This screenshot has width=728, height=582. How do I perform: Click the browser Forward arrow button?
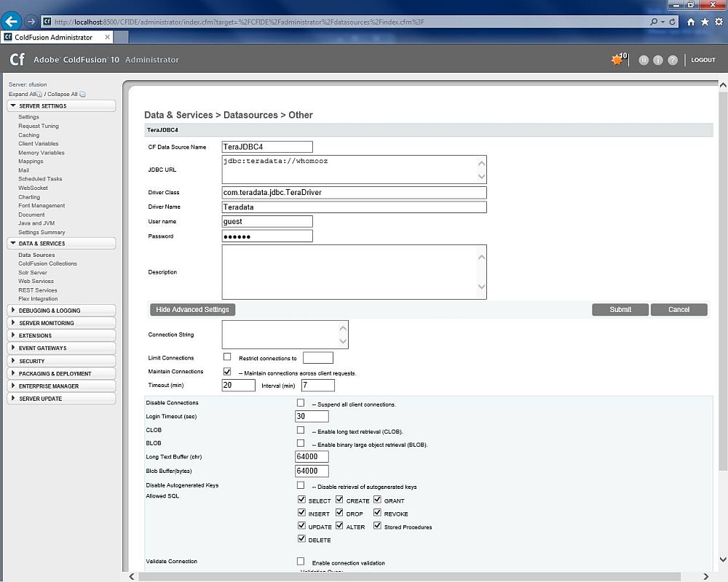tap(31, 21)
